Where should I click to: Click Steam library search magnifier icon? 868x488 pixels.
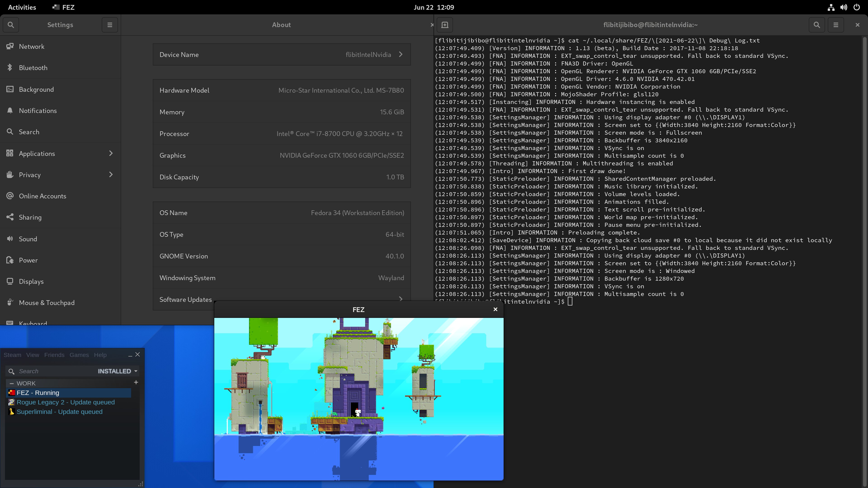point(12,371)
